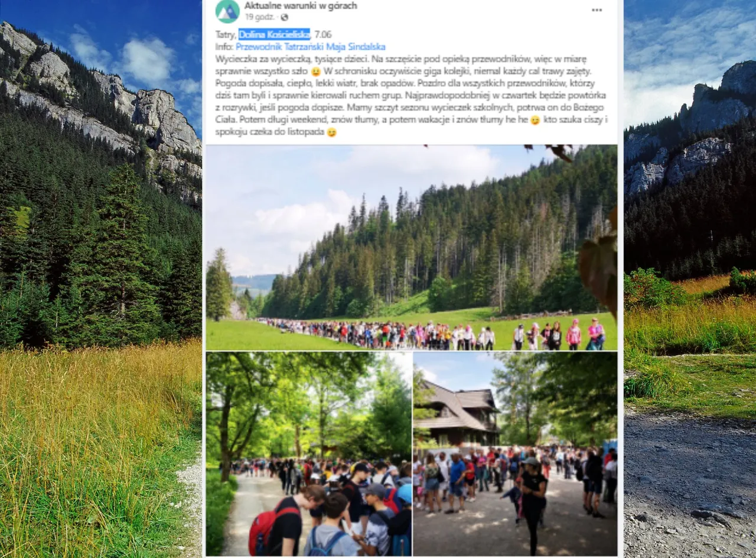The width and height of the screenshot is (756, 558).
Task: Click the left background mountain meadow image
Action: click(x=100, y=279)
